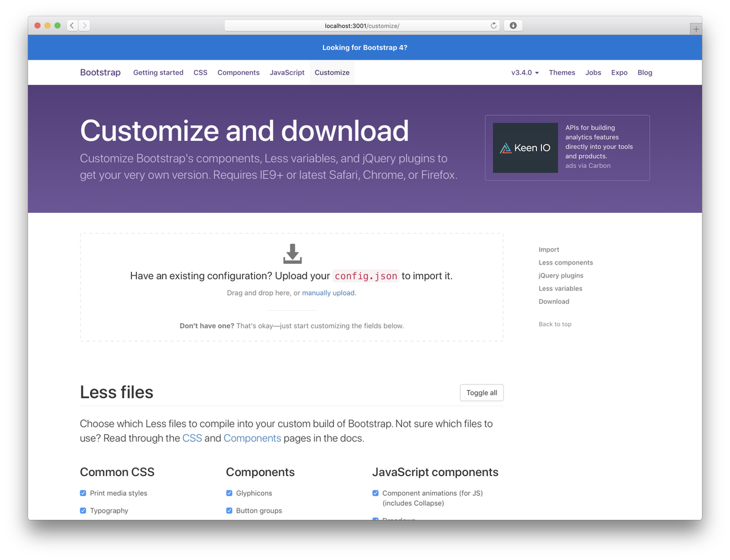
Task: Open the v3.4.0 version dropdown
Action: point(525,72)
